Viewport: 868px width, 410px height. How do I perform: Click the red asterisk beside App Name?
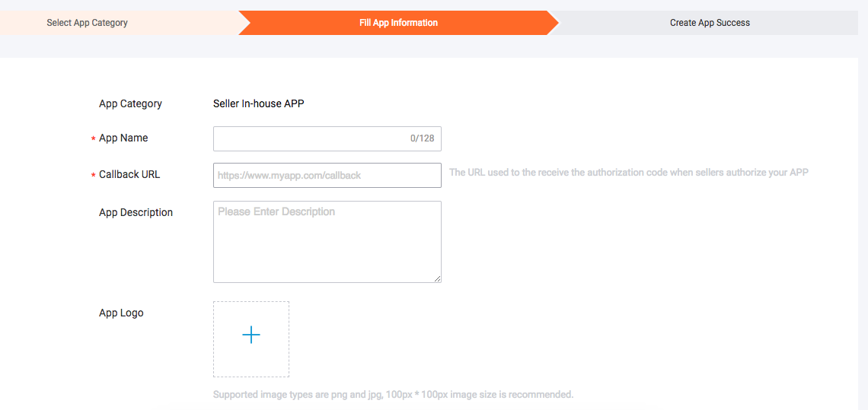[93, 139]
